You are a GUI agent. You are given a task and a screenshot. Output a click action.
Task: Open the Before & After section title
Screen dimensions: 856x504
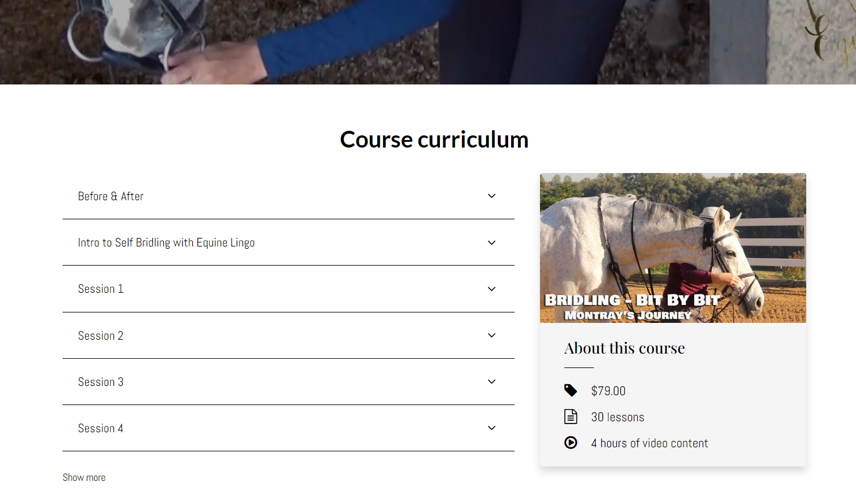tap(111, 196)
